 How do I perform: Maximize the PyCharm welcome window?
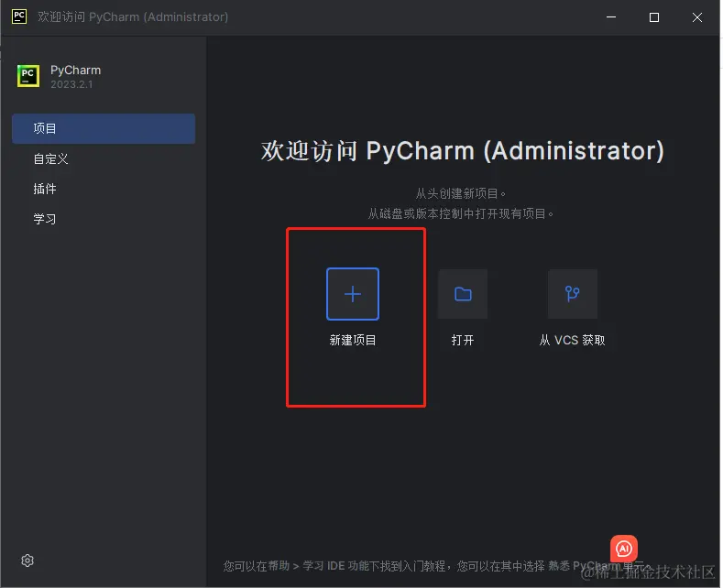(654, 17)
